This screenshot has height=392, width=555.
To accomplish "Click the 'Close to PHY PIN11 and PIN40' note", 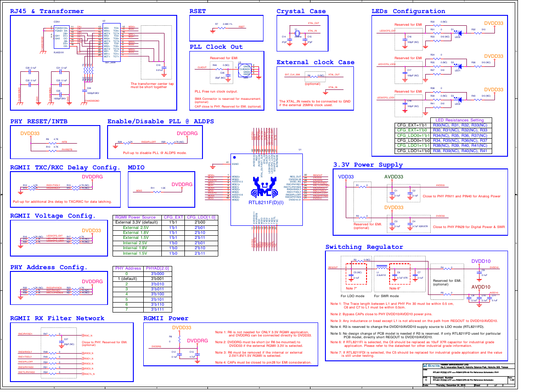I will [461, 196].
